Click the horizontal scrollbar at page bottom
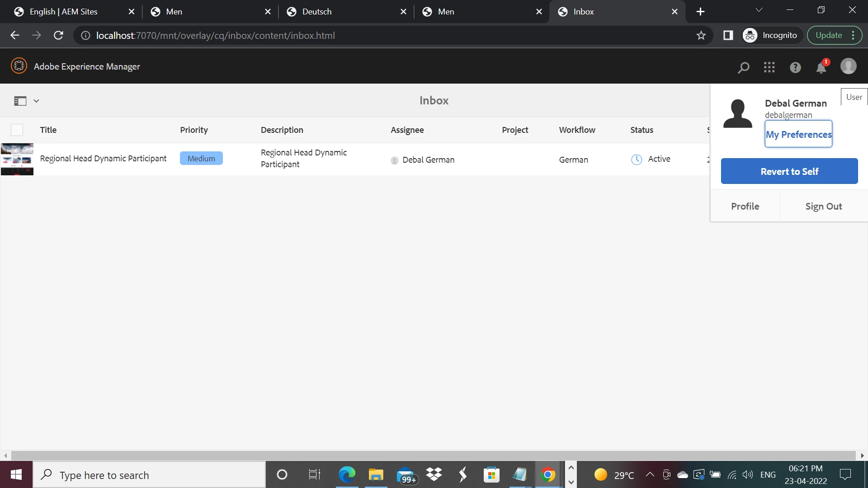Viewport: 868px width, 488px height. (433, 455)
